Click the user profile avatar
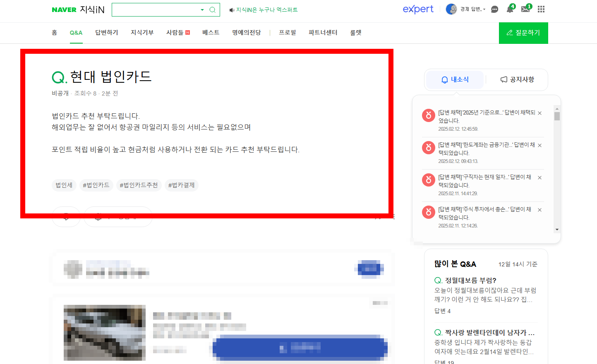This screenshot has height=364, width=597. [451, 9]
